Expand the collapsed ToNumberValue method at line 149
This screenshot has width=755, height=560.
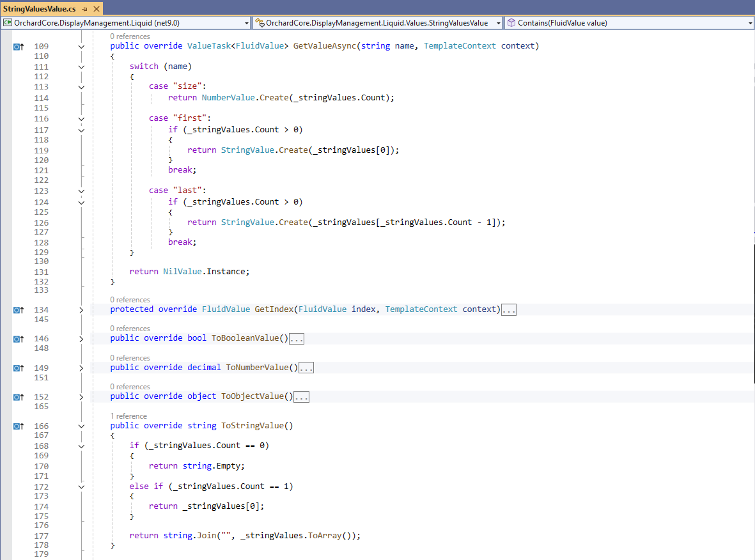pos(81,368)
